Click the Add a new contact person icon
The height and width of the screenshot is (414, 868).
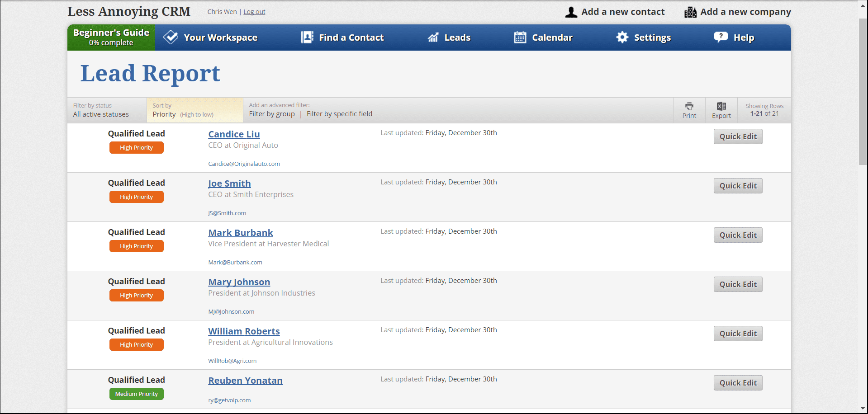click(x=571, y=12)
